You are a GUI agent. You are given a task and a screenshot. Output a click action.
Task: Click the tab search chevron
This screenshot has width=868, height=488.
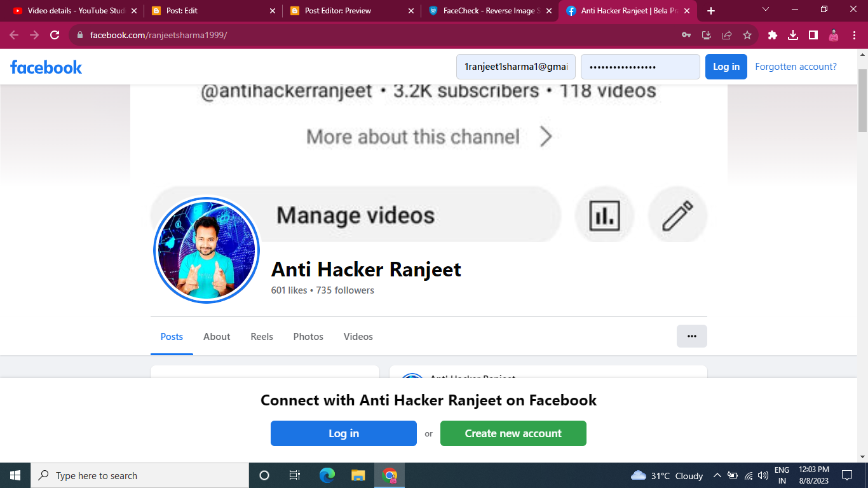tap(766, 10)
